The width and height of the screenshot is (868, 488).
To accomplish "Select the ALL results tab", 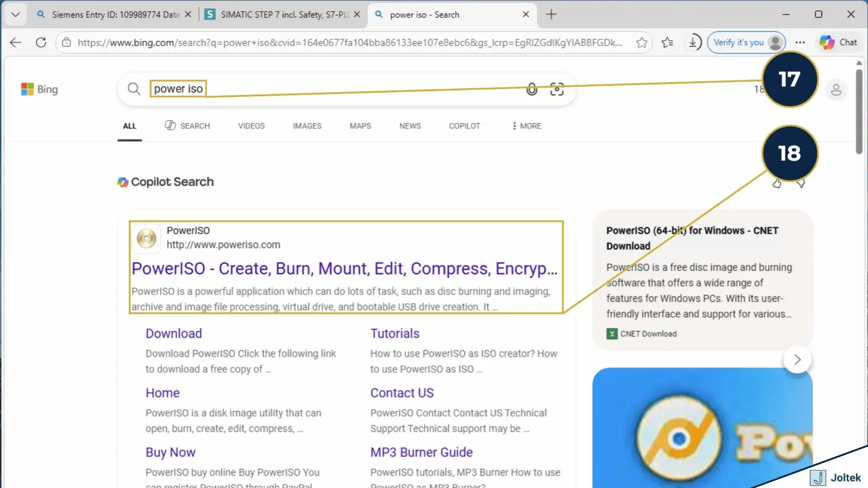I will coord(130,126).
